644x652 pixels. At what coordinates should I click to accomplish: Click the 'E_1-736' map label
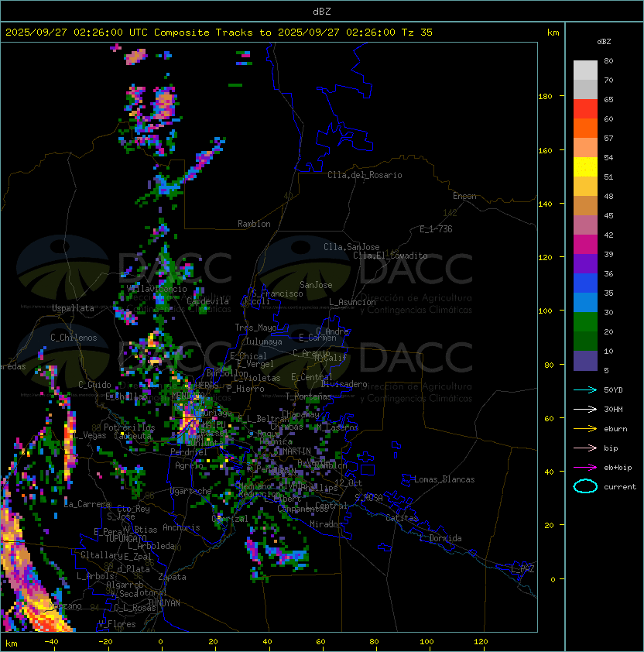(436, 229)
